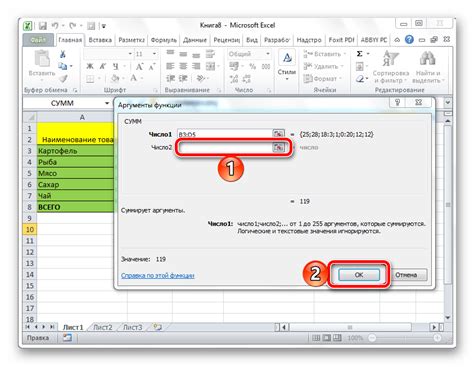The image size is (474, 367).
Task: Decrease font size with small A icon
Action: [x=152, y=67]
